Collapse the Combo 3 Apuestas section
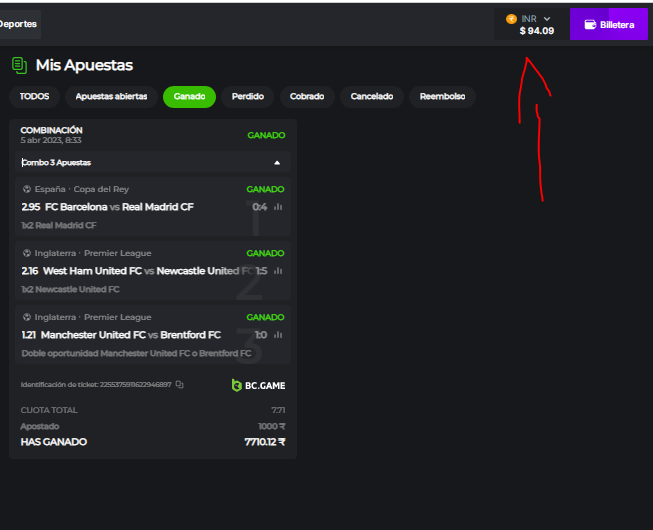The image size is (653, 530). point(277,162)
